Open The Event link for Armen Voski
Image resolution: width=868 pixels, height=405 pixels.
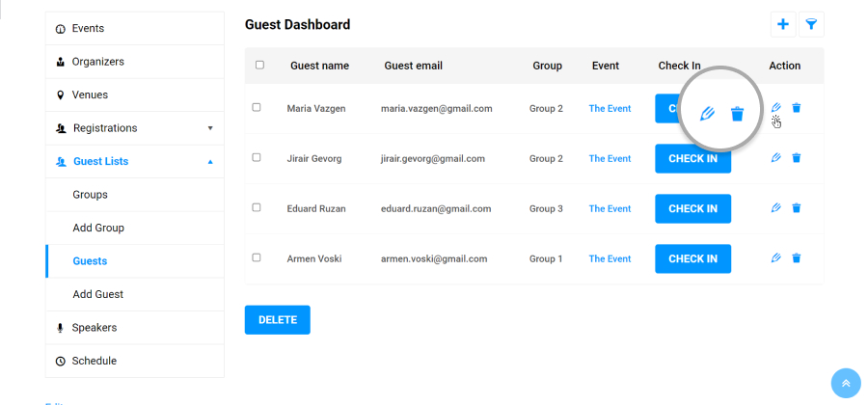[610, 258]
